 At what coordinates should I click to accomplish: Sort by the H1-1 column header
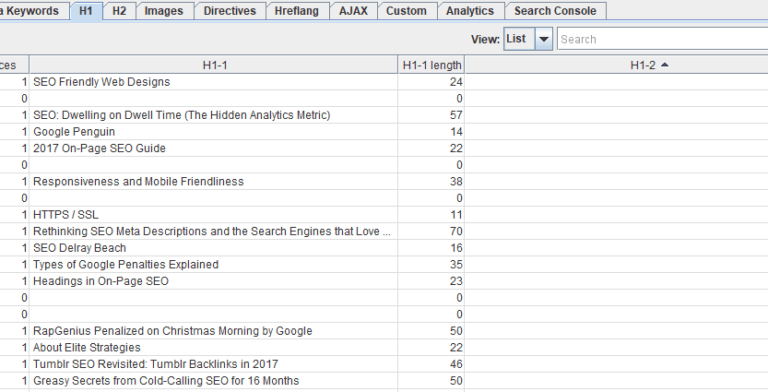coord(214,65)
